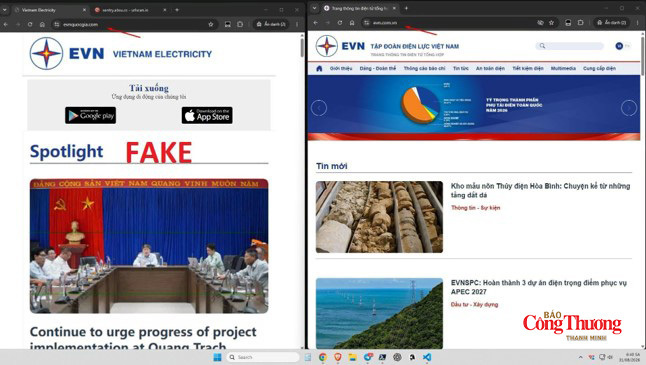
Task: Open a new tab in the right browser
Action: pos(406,8)
